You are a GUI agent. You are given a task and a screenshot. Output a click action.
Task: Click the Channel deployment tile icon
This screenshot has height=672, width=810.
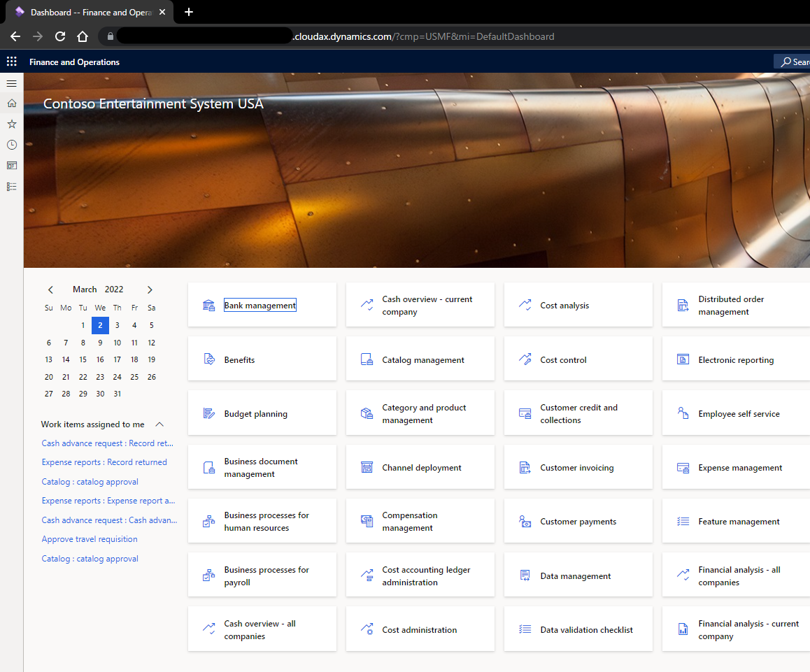tap(367, 468)
